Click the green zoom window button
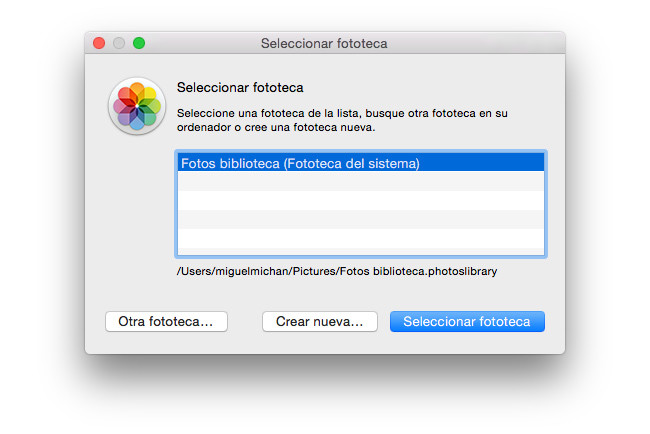The width and height of the screenshot is (650, 434). click(x=139, y=43)
